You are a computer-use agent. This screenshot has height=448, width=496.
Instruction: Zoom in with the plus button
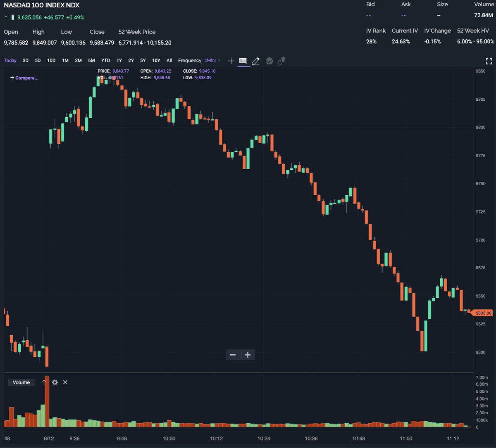[248, 355]
